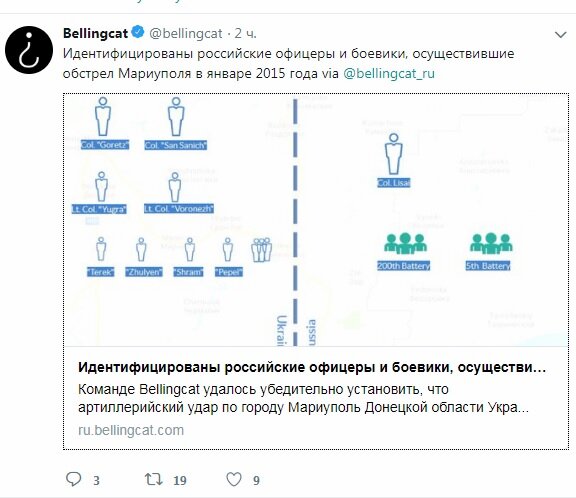The height and width of the screenshot is (498, 576).
Task: Click the 5th Battery group icon
Action: 491,243
